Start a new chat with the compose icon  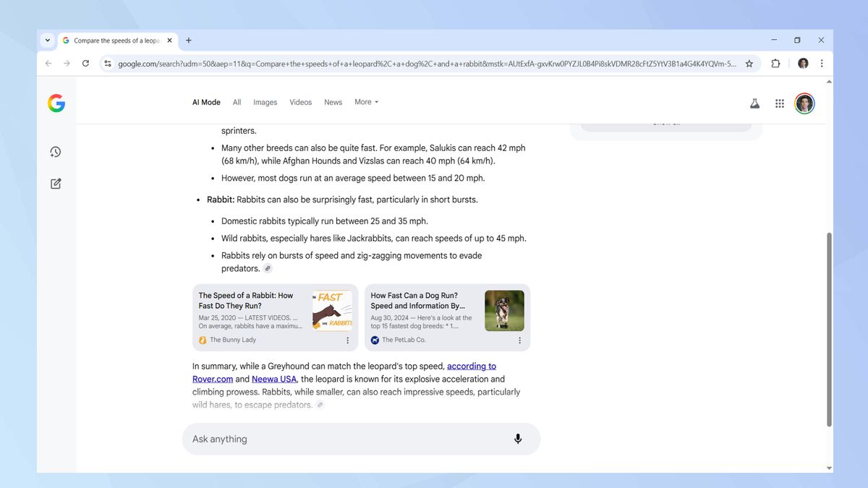(55, 183)
